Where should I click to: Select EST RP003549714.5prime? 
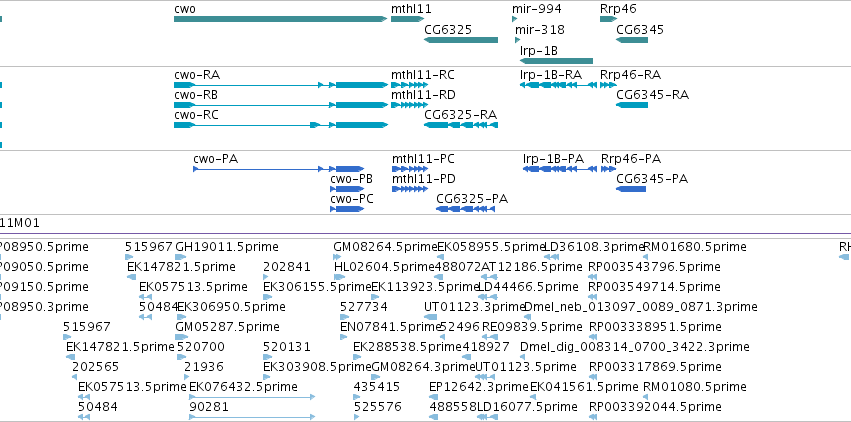tap(593, 297)
